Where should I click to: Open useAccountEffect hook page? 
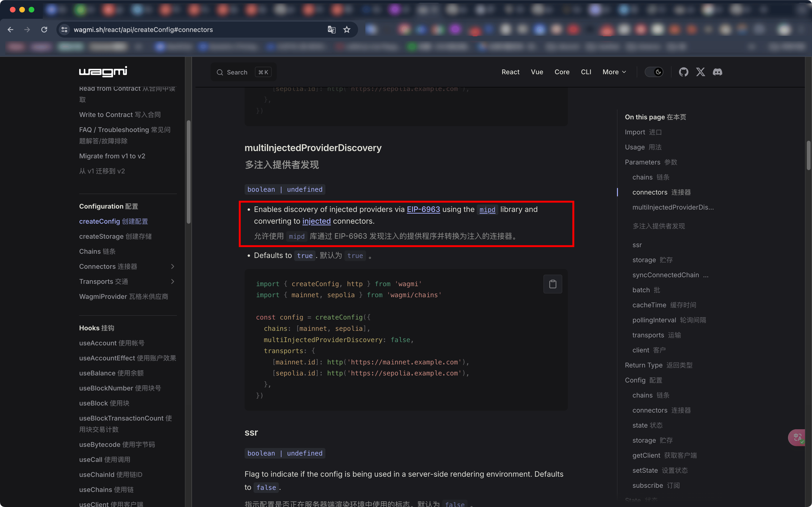tap(127, 358)
